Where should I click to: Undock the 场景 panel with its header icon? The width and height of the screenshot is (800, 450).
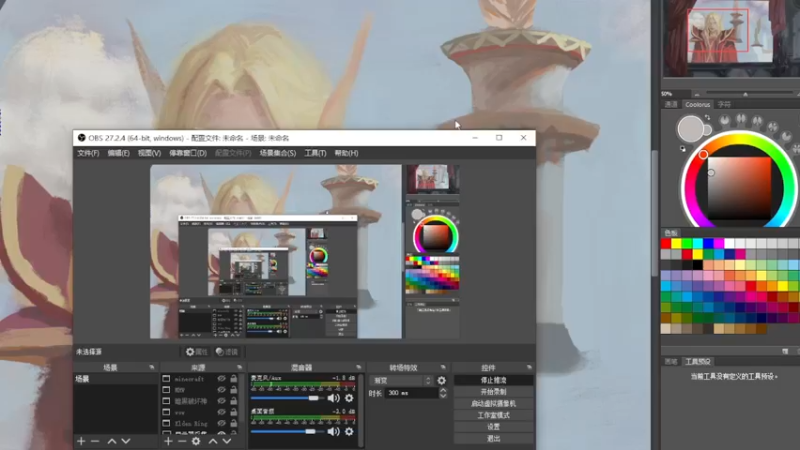coord(152,367)
